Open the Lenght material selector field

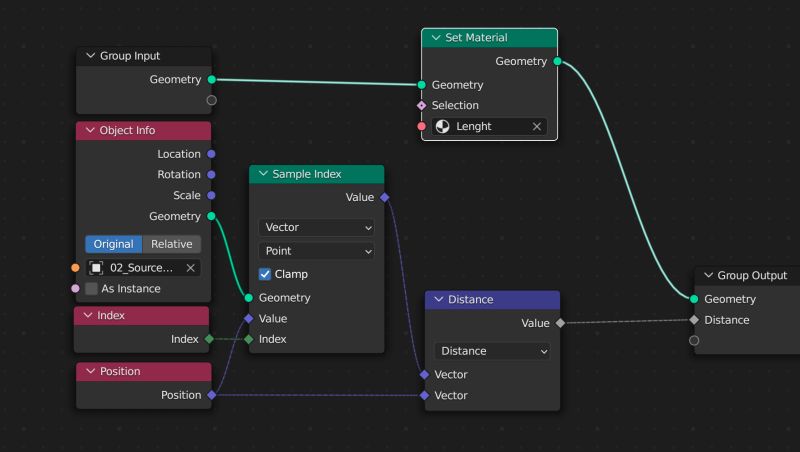pos(489,127)
